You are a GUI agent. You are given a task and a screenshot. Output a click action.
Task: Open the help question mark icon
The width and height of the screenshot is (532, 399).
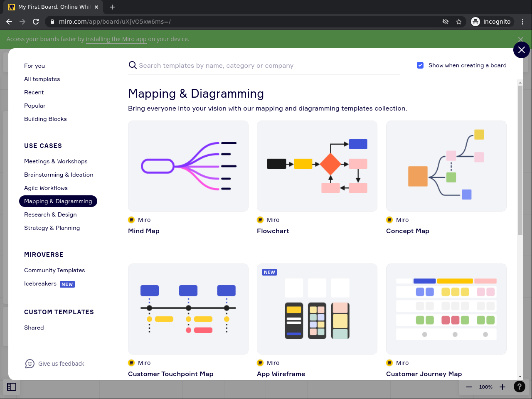pos(520,387)
